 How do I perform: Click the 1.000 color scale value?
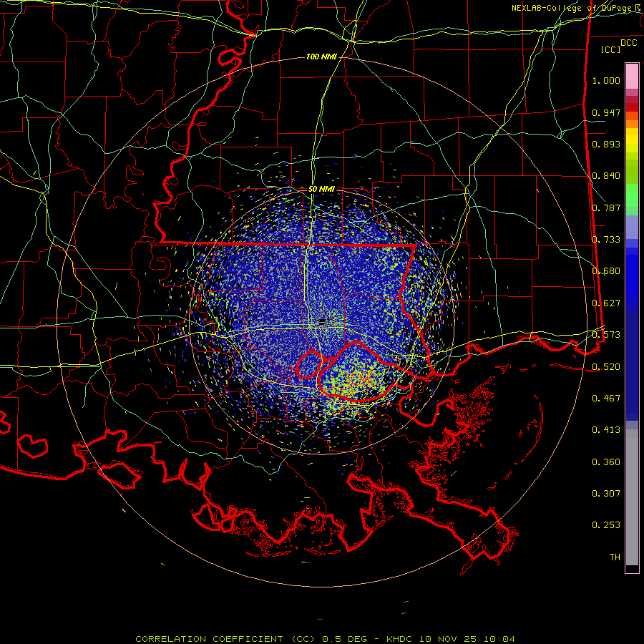(x=606, y=80)
